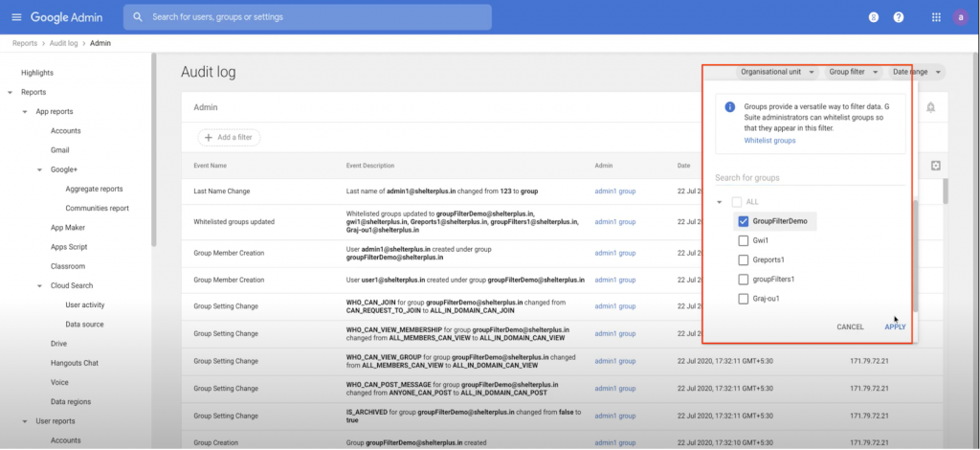Open the Help question mark icon
The height and width of the screenshot is (450, 980).
899,17
